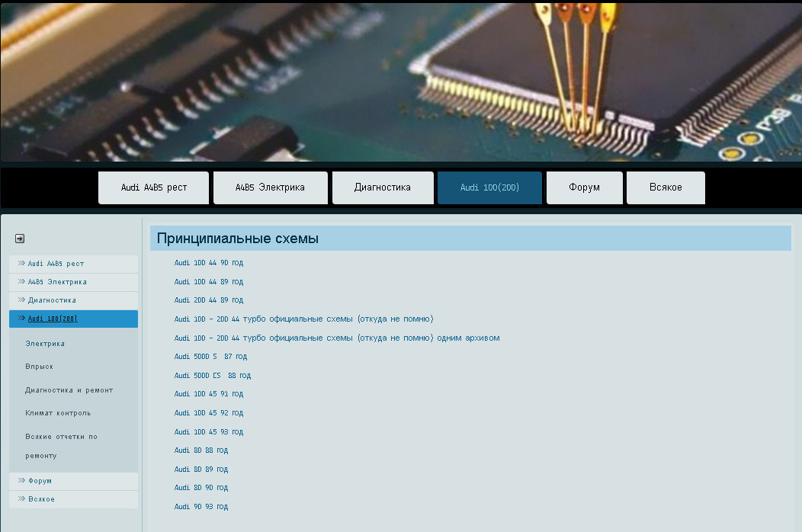Expand Audi A4B5 рест in the left sidebar
The image size is (802, 532).
point(56,264)
